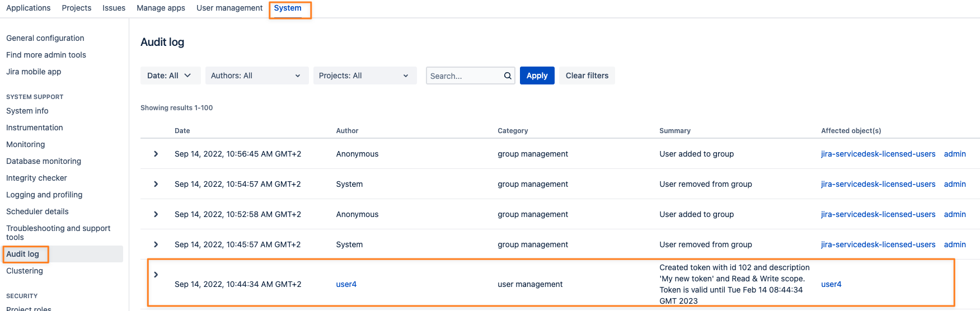This screenshot has width=980, height=311.
Task: Expand the 10:54:57 AM audit row
Action: point(156,184)
